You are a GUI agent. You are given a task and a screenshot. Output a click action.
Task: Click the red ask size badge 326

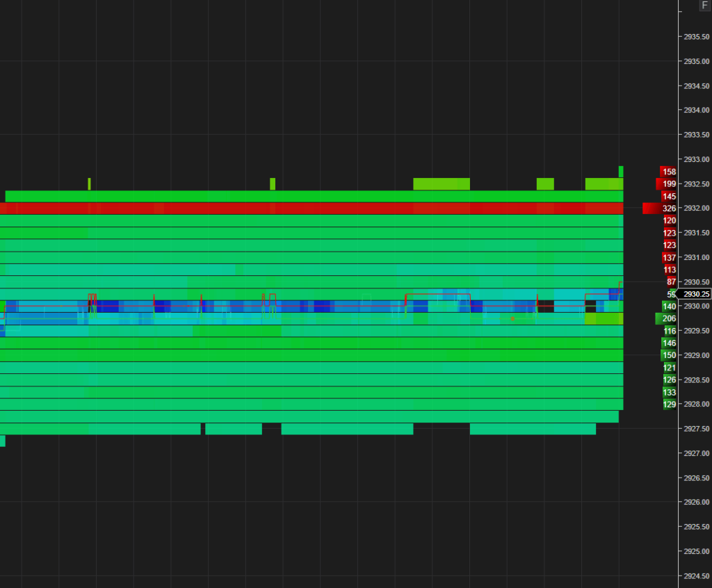click(x=670, y=209)
